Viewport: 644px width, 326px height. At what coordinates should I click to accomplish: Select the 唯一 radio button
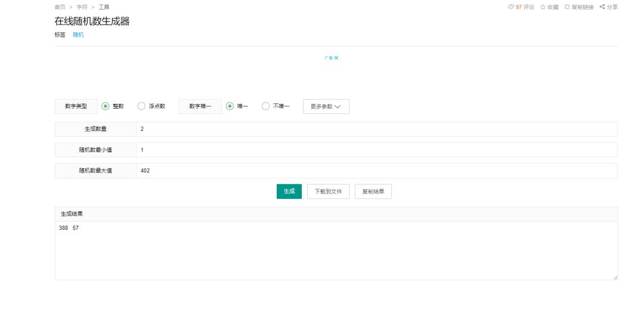pyautogui.click(x=230, y=106)
